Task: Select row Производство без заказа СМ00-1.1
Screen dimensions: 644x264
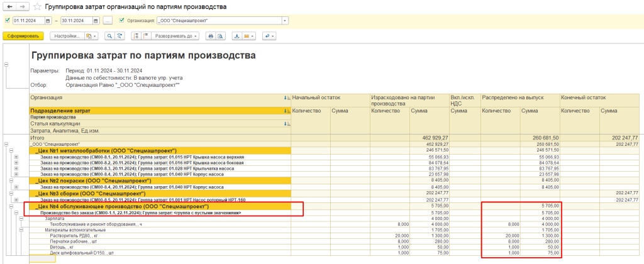Action: point(160,213)
